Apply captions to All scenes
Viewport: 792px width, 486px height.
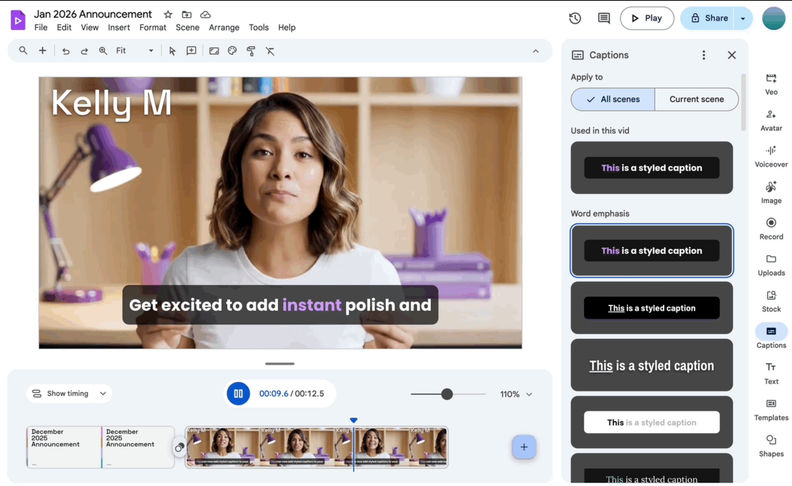[613, 100]
